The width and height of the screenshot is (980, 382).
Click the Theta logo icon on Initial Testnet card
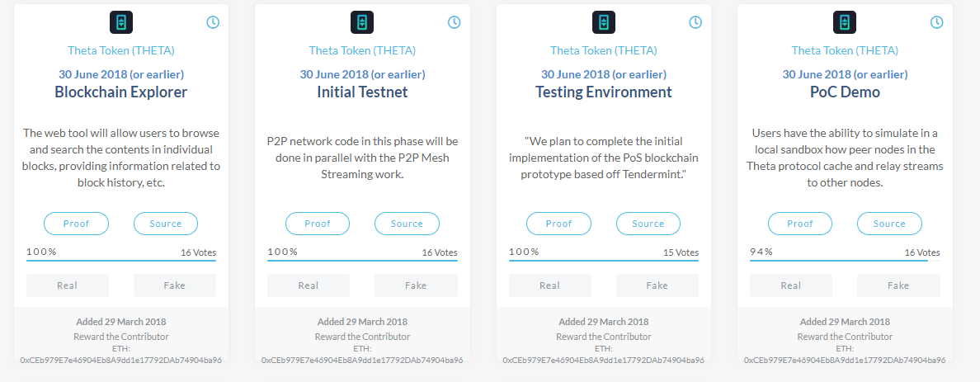[x=362, y=22]
